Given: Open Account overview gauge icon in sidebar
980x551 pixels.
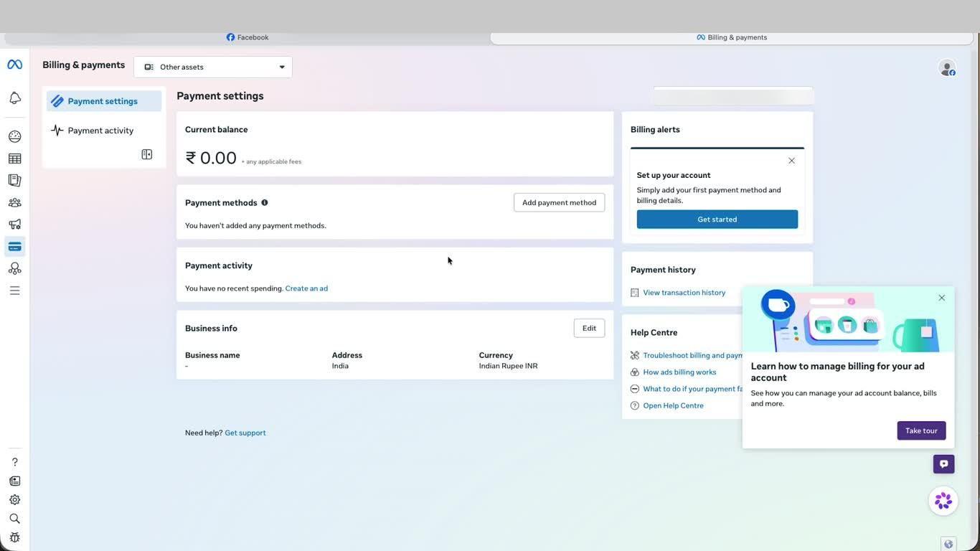Looking at the screenshot, I should (14, 136).
